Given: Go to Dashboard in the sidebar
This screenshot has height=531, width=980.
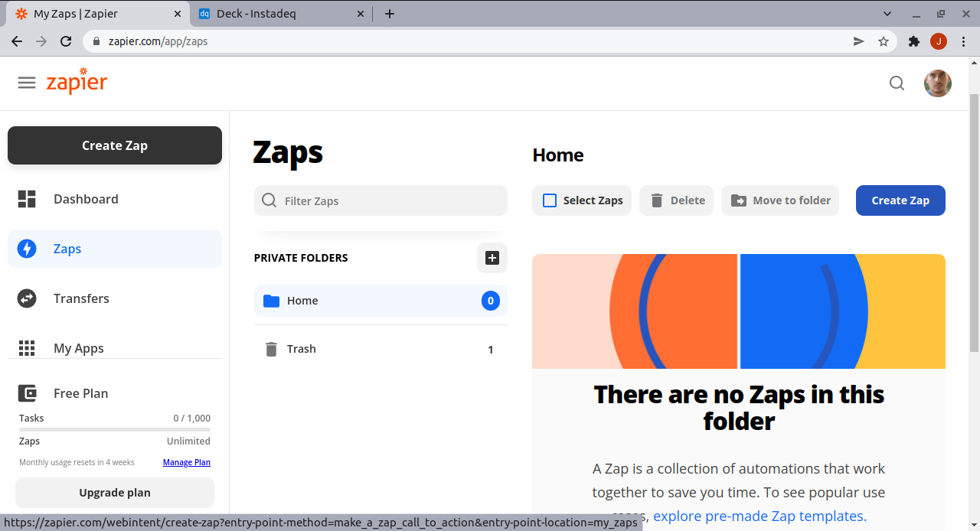Looking at the screenshot, I should pyautogui.click(x=115, y=199).
